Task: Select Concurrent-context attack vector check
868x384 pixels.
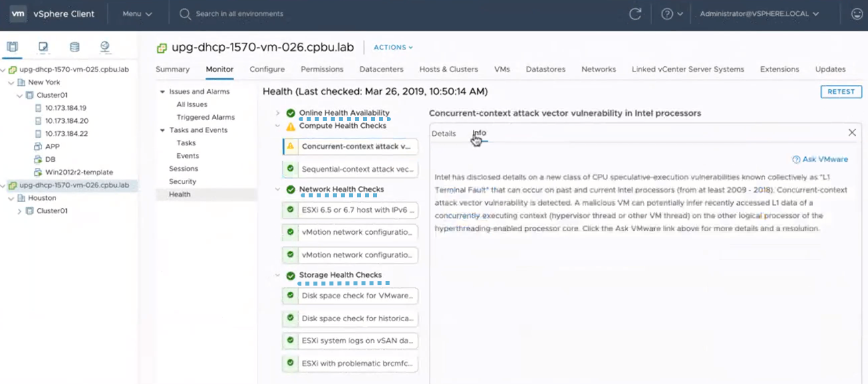Action: [x=350, y=147]
